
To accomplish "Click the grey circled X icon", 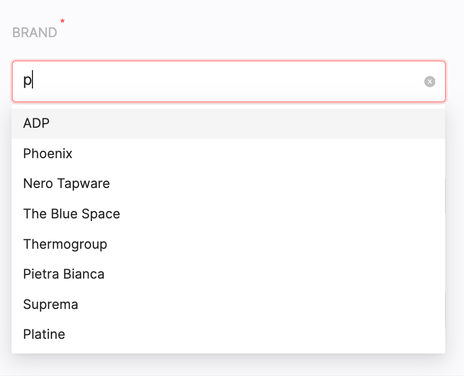I will pyautogui.click(x=429, y=82).
